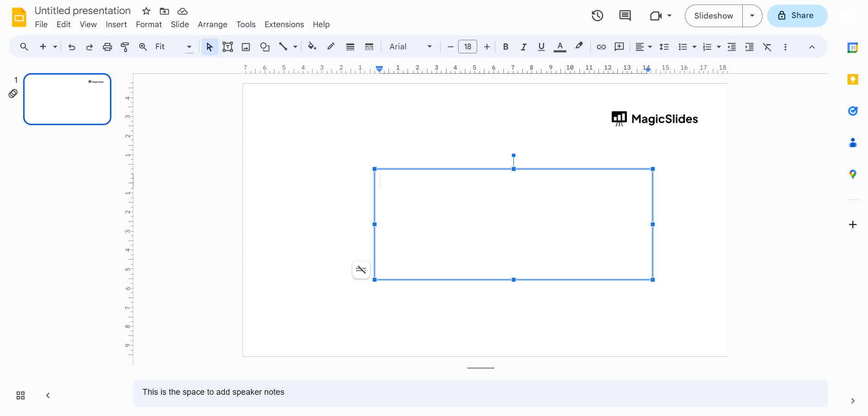Click the Redo arrow icon
Screen dimensions: 868x416
click(x=89, y=47)
